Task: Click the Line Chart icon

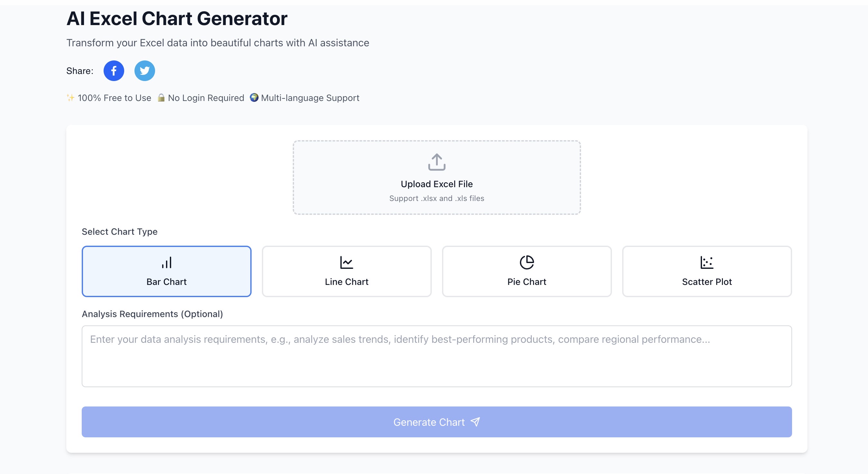Action: click(346, 262)
